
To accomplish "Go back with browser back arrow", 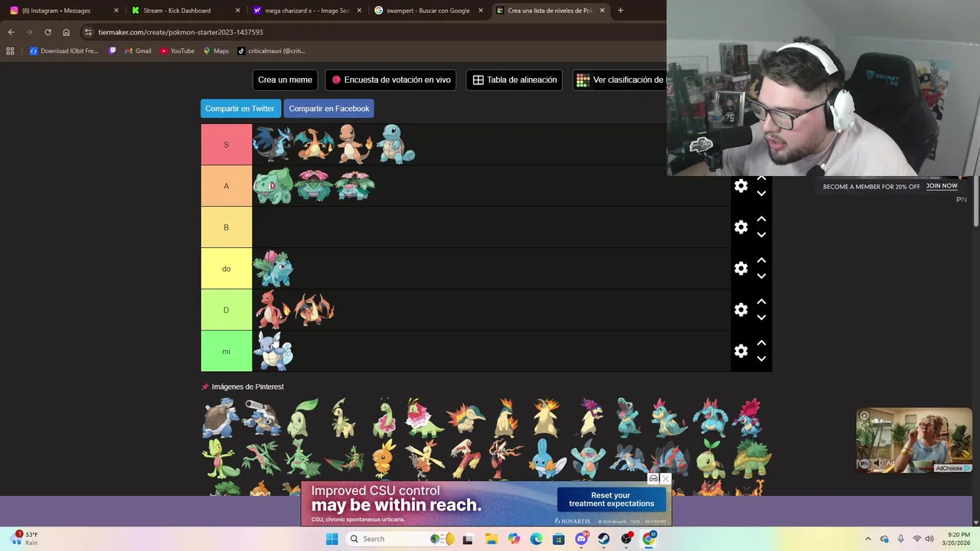I will [11, 32].
